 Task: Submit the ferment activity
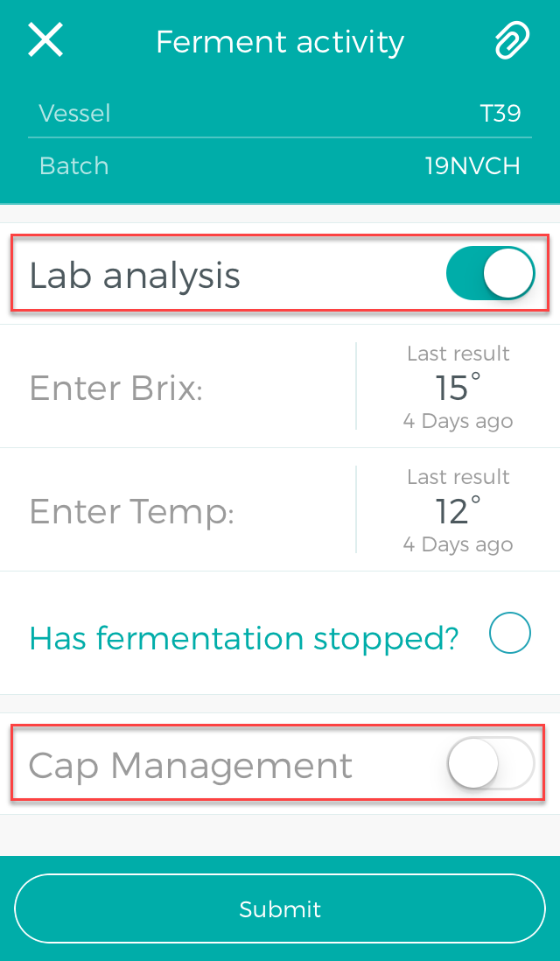point(280,908)
